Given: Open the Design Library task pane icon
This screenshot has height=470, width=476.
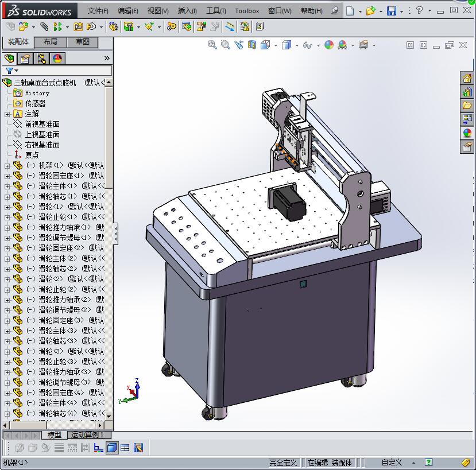Looking at the screenshot, I should point(467,92).
